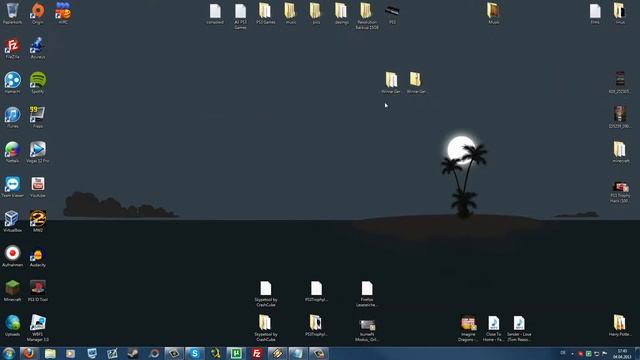Open Windows Explorer from the taskbar
This screenshot has height=360, width=640.
click(x=50, y=353)
